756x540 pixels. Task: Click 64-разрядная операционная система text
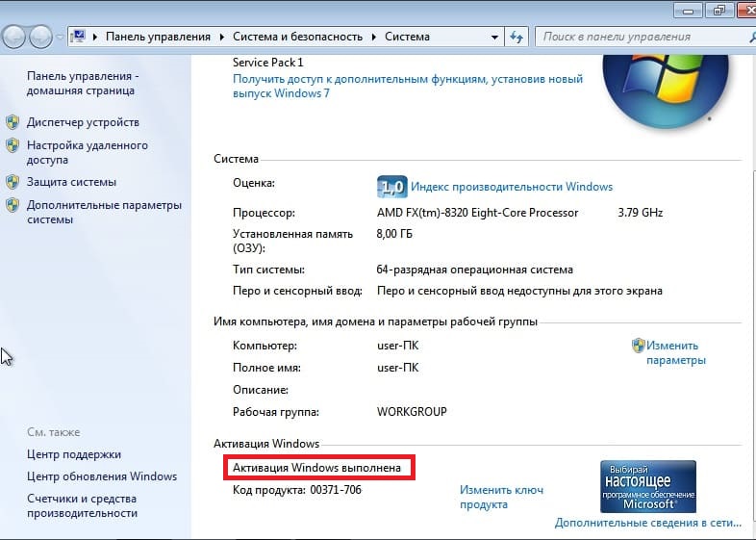[475, 270]
